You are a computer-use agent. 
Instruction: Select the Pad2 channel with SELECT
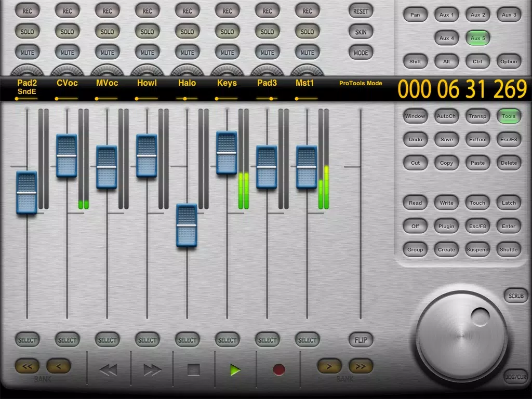pos(27,340)
